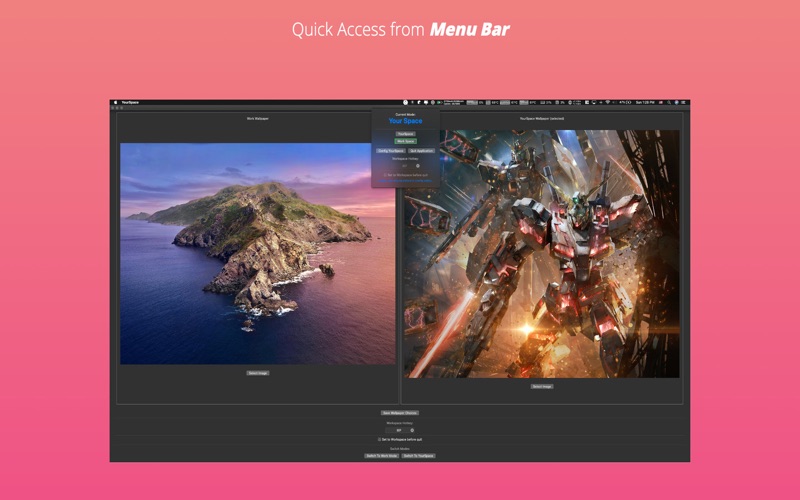Screen dimensions: 800x500
Task: Click Quit Application in the popover
Action: pyautogui.click(x=421, y=151)
